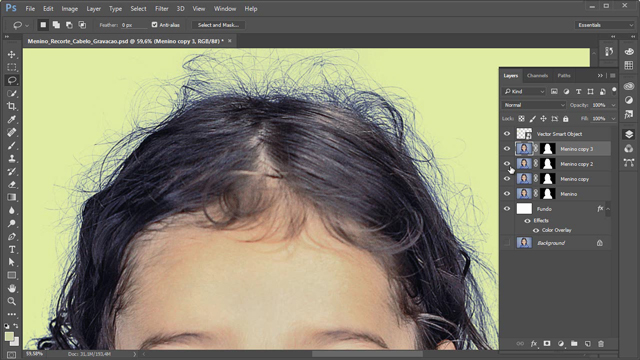Screen dimensions: 640x360
Task: Open Lasso tool preset picker arrow
Action: [x=27, y=25]
